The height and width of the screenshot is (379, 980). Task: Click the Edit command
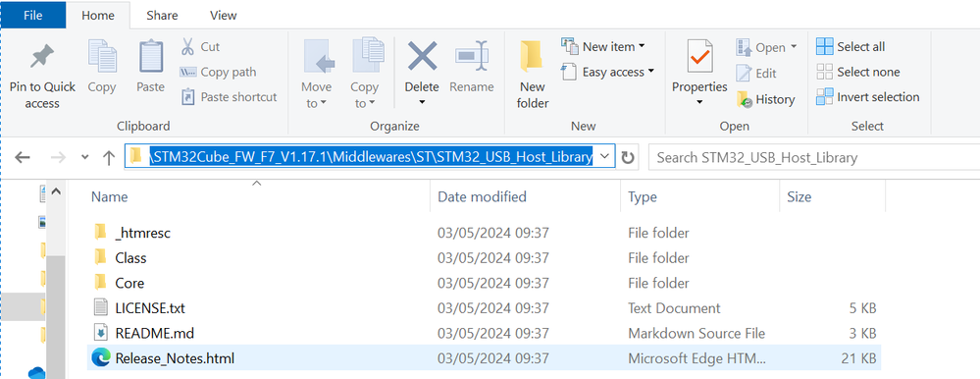756,74
